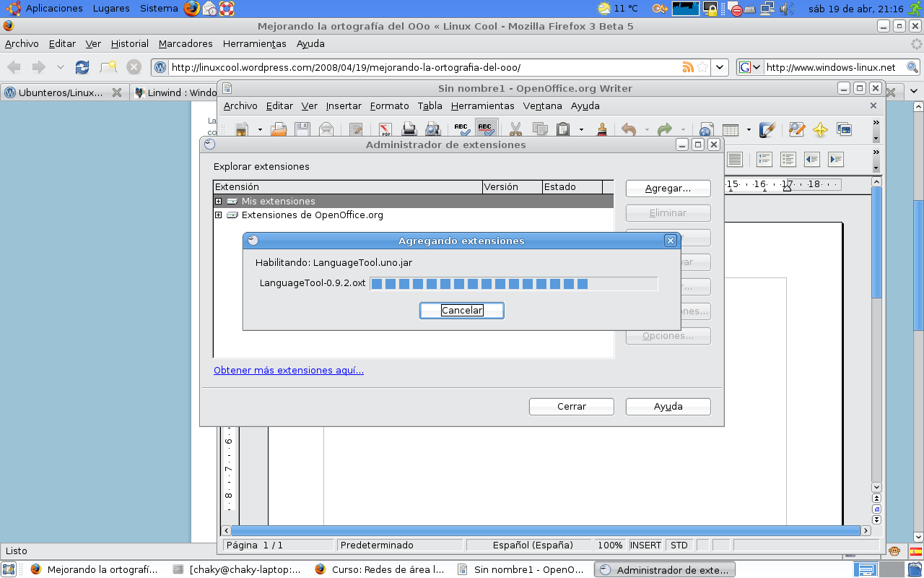This screenshot has width=924, height=578.
Task: Click Writer's drawing functions icon
Action: [x=767, y=130]
